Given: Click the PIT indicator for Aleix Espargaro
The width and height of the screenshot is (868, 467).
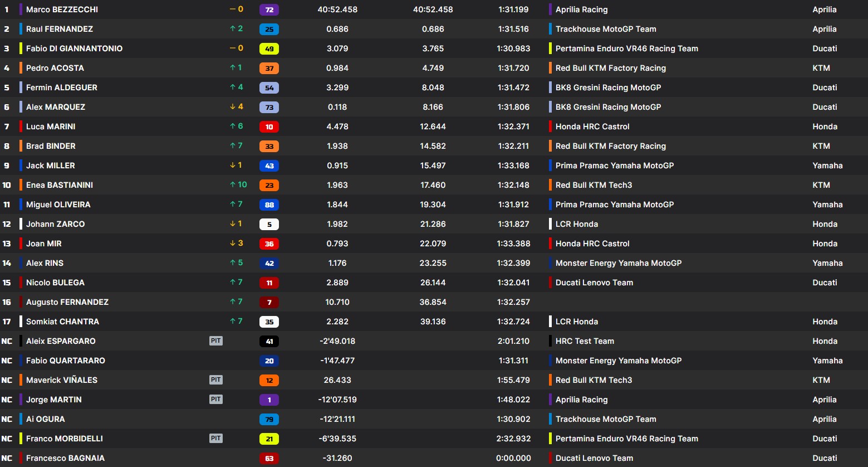Looking at the screenshot, I should [x=216, y=340].
